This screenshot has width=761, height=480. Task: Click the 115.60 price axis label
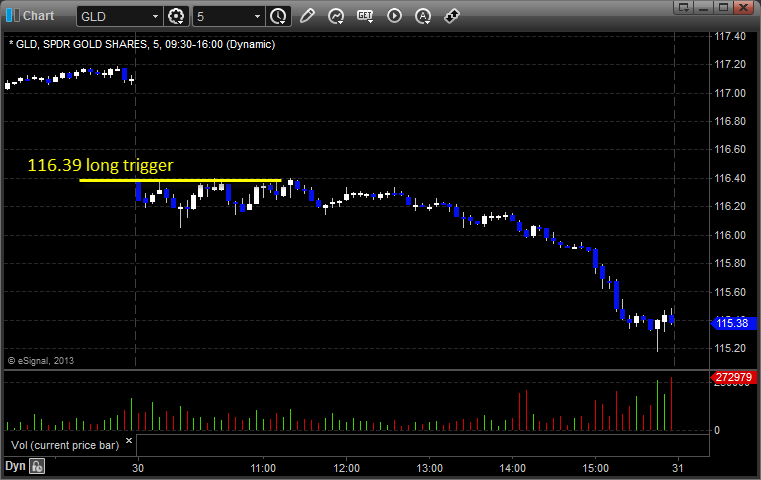click(730, 292)
